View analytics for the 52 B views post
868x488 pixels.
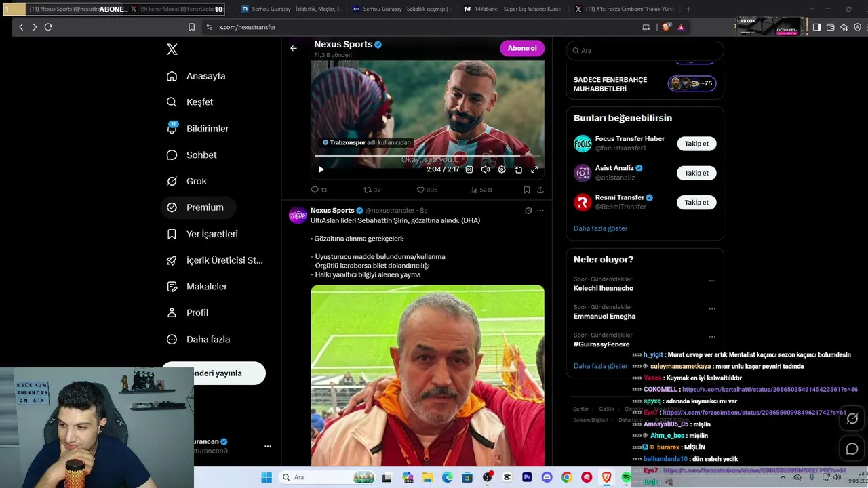click(481, 190)
